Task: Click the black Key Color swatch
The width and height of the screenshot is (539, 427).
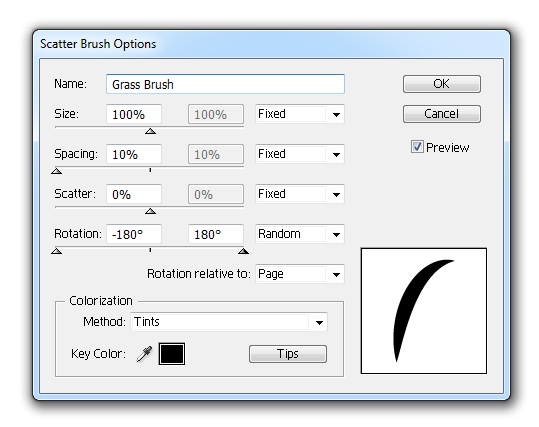Action: [172, 354]
